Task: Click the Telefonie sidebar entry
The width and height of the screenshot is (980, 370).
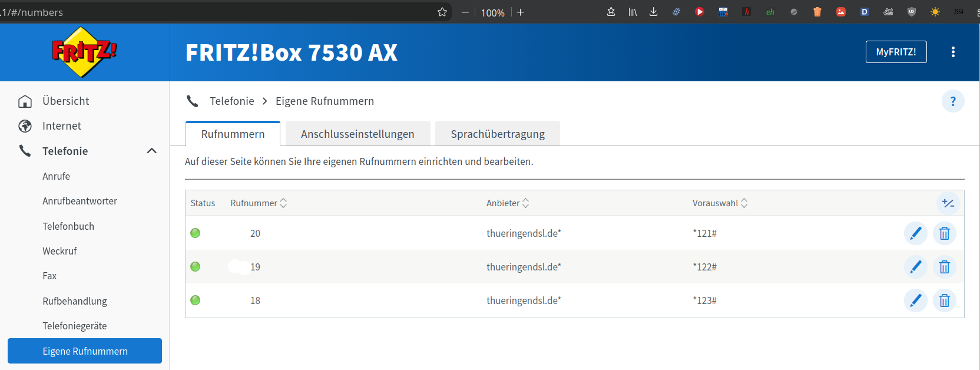Action: point(65,151)
